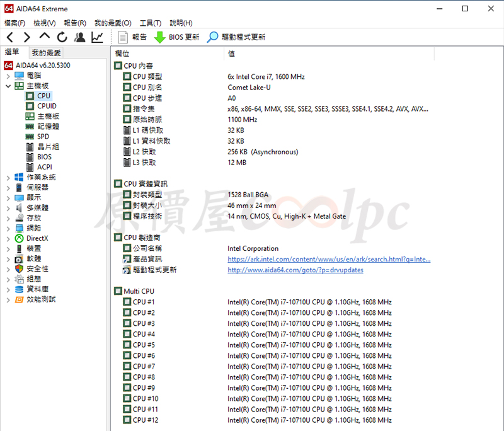The image size is (504, 431).
Task: Switch to the 我的最愛 sidebar tab
Action: 46,53
